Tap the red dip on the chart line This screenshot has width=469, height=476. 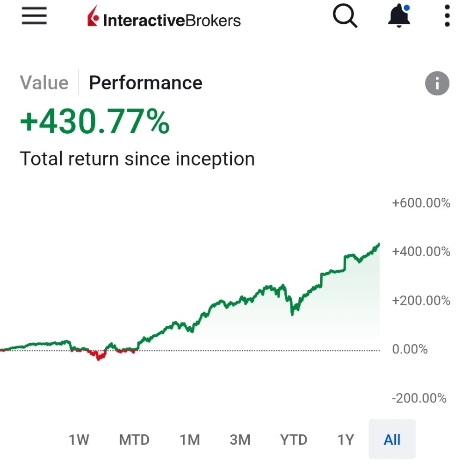[98, 356]
